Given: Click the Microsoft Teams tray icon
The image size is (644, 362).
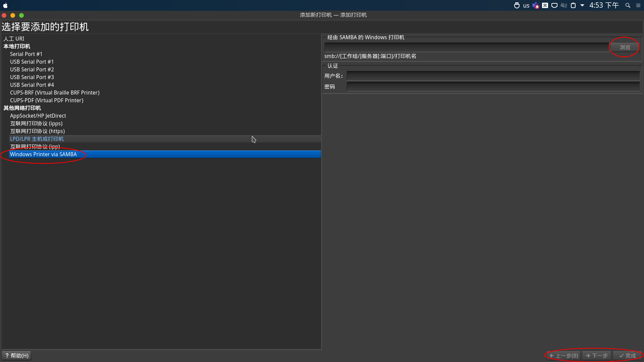Looking at the screenshot, I should point(536,5).
